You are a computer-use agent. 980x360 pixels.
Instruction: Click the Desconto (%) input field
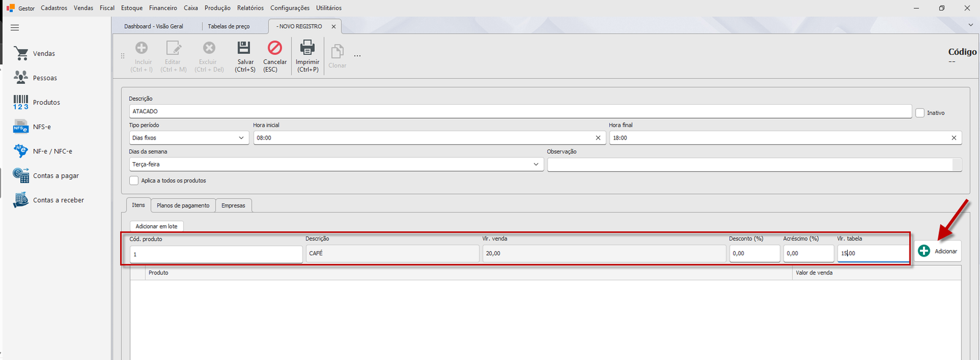click(755, 253)
